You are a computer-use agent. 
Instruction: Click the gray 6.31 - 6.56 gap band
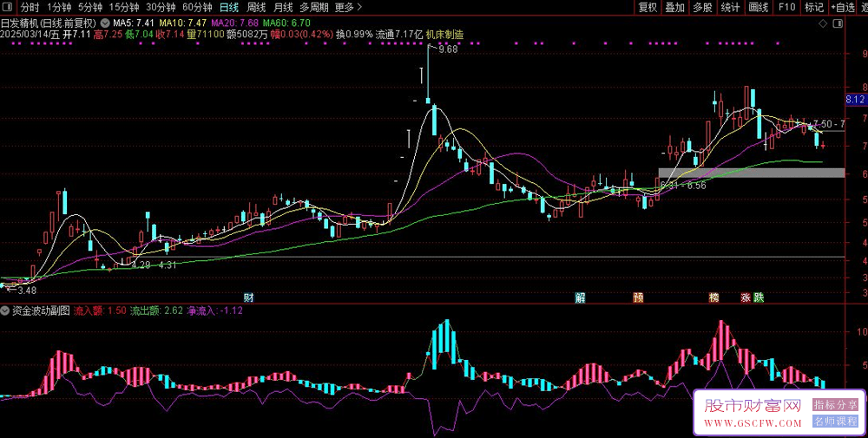point(751,173)
